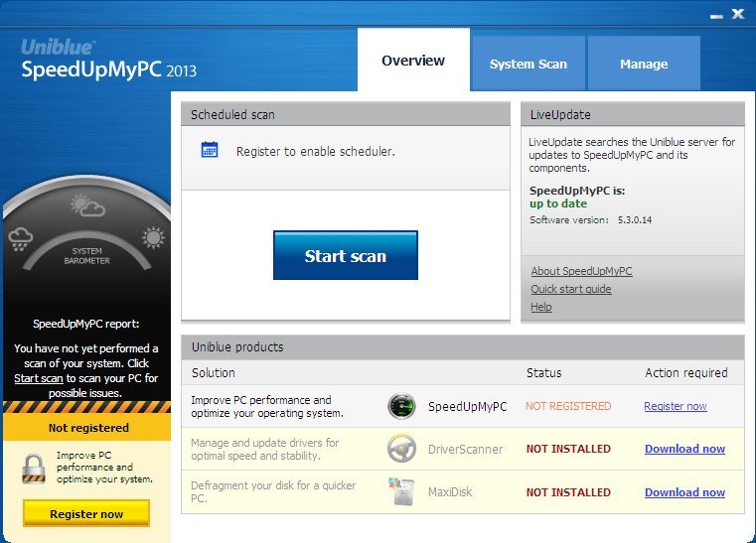The image size is (756, 543).
Task: Click 'Defragment your disk for a quicker PC.'
Action: (x=273, y=491)
